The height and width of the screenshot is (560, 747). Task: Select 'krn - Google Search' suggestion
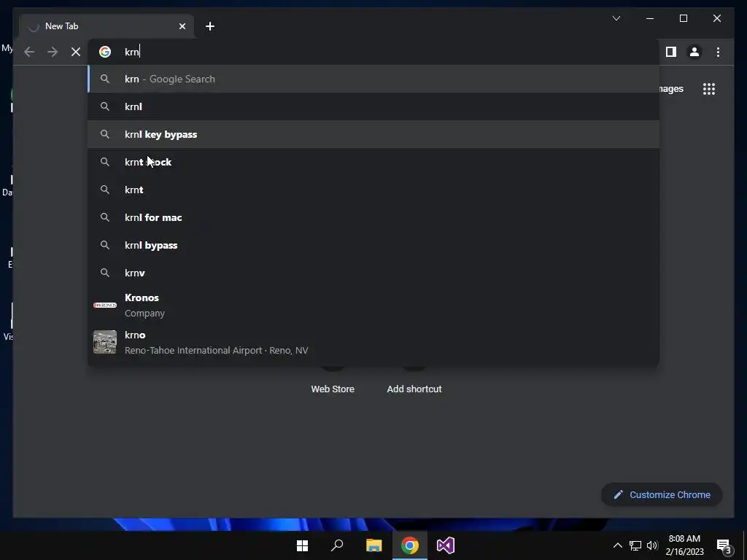coord(373,79)
